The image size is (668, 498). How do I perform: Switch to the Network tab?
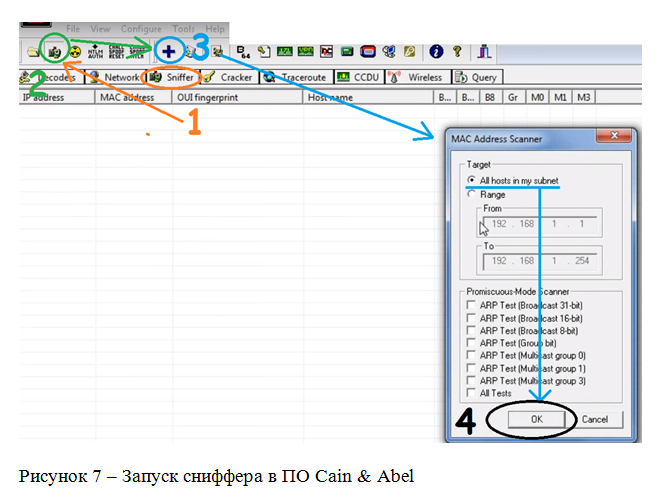coord(115,78)
